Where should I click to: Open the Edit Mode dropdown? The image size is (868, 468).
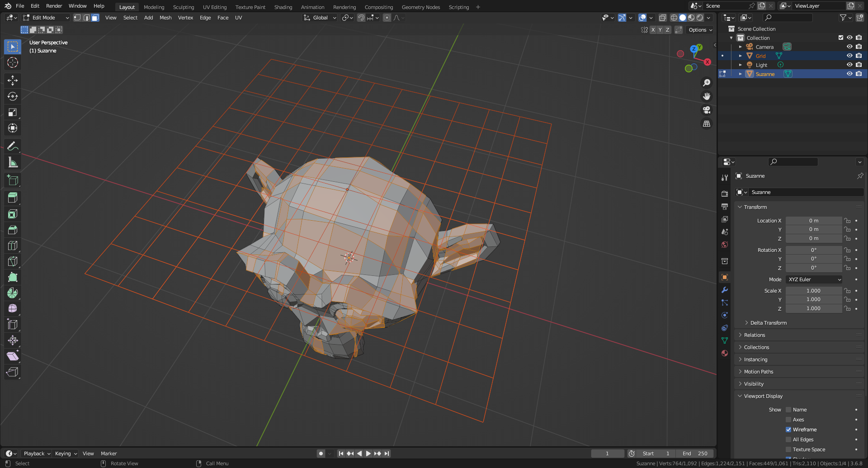click(46, 18)
